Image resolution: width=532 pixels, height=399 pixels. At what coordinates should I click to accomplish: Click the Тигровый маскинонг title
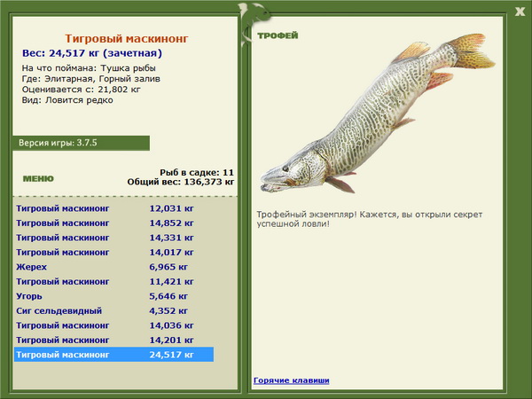point(127,38)
